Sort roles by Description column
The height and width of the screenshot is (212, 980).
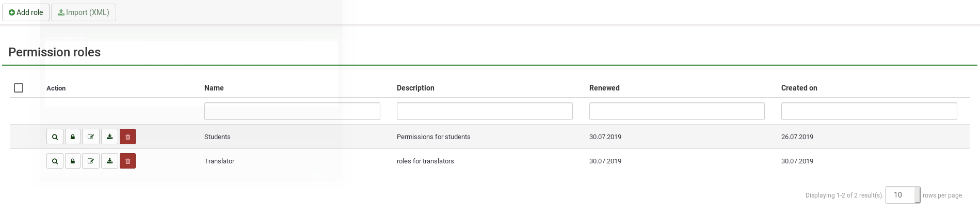coord(415,88)
